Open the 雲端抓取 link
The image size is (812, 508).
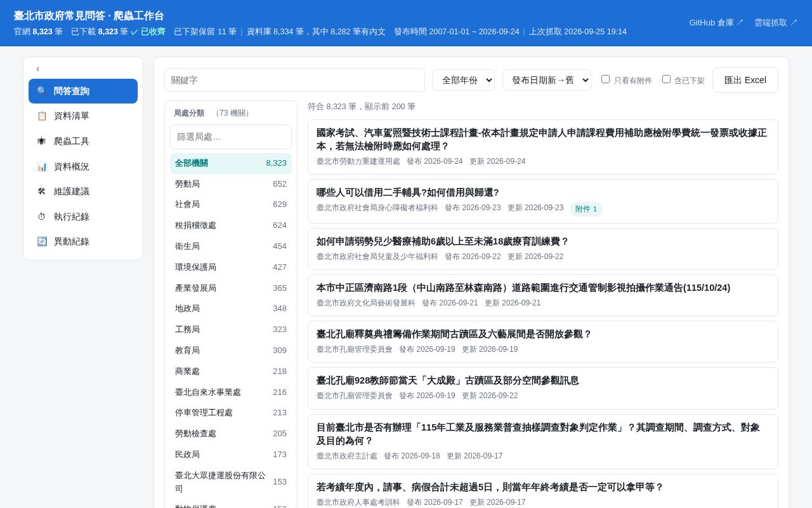[776, 23]
